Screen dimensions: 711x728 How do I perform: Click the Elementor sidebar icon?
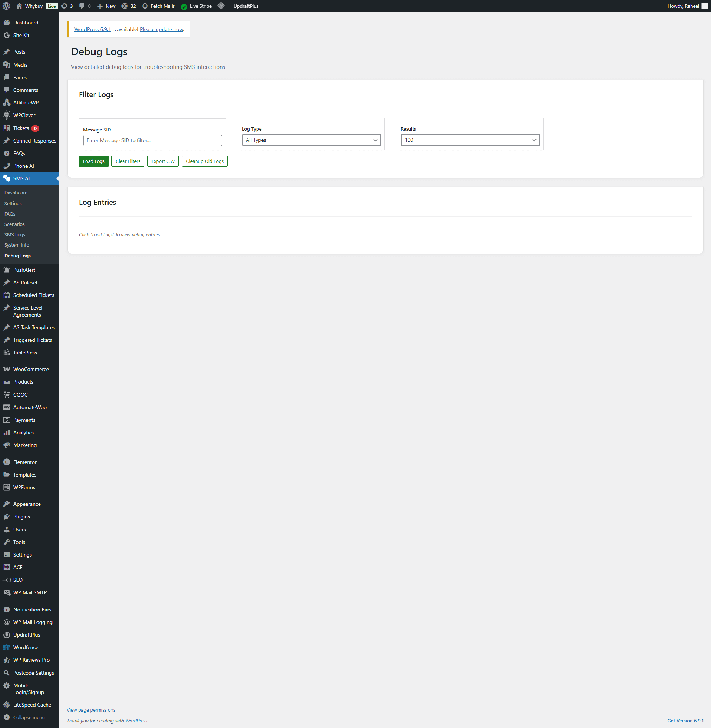click(7, 462)
